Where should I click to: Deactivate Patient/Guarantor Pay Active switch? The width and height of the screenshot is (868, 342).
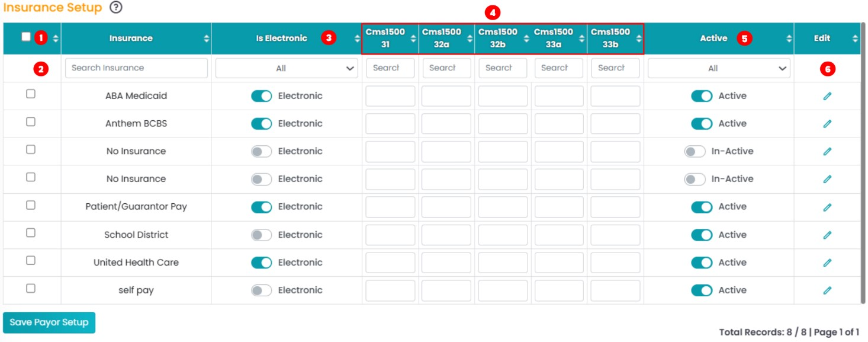pyautogui.click(x=702, y=207)
